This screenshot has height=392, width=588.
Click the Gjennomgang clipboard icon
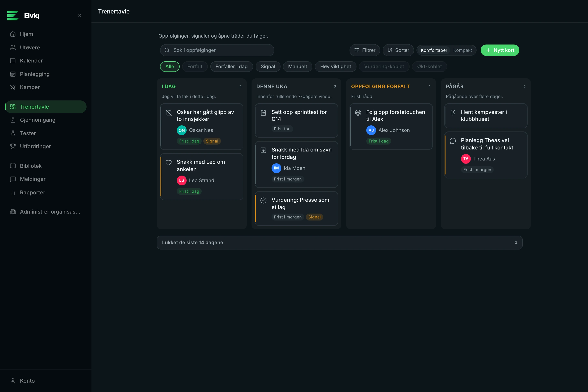point(13,120)
